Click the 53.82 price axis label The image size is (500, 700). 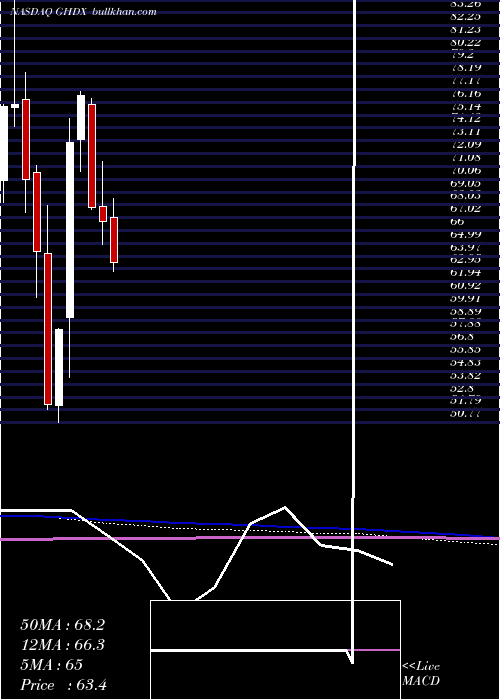point(466,375)
